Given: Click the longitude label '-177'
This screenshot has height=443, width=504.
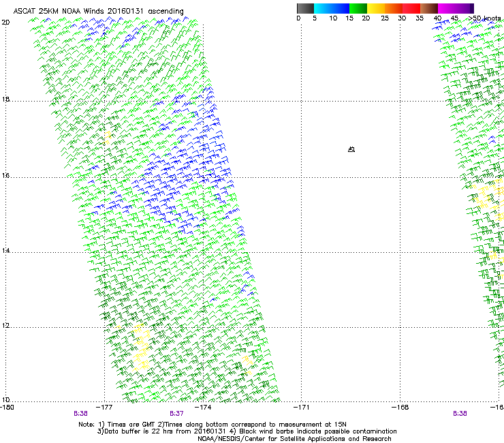Looking at the screenshot, I should [104, 408].
